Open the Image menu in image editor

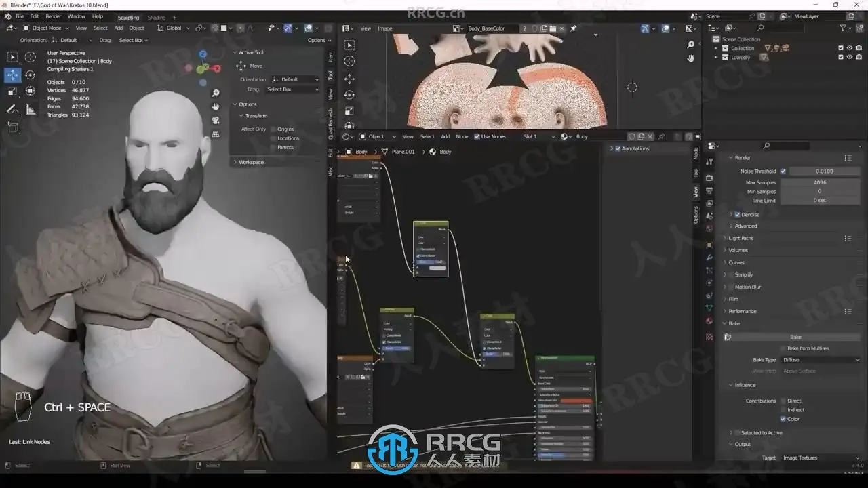pyautogui.click(x=385, y=28)
